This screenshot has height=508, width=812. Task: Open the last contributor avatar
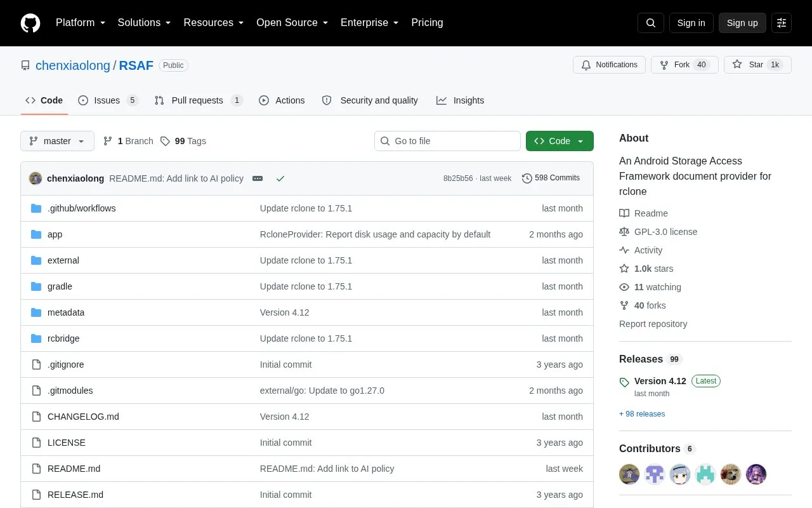(x=756, y=474)
